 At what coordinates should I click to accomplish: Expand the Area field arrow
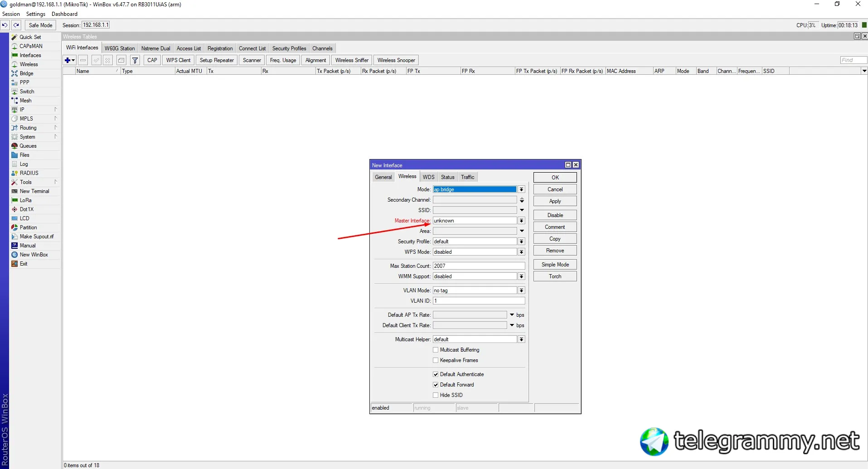(x=522, y=231)
